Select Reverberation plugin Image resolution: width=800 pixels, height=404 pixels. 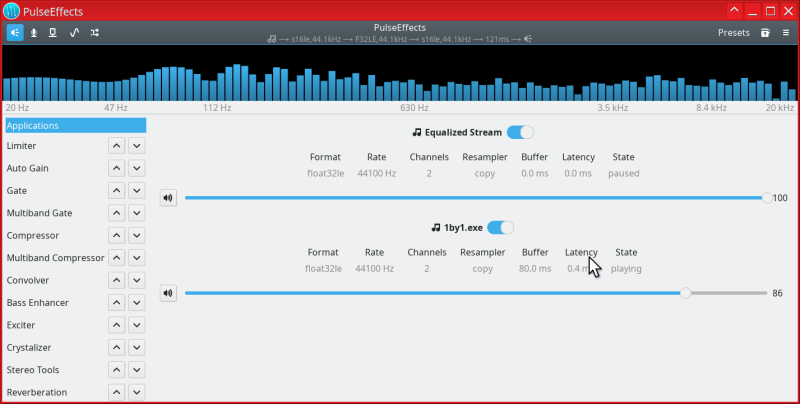[x=37, y=393]
